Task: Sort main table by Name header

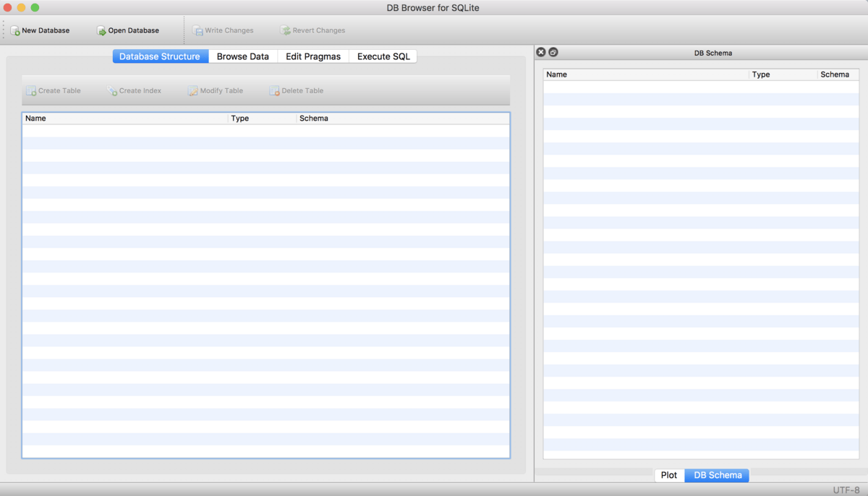Action: pyautogui.click(x=125, y=118)
